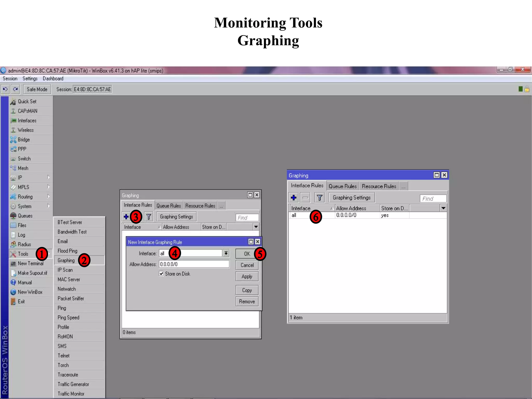The height and width of the screenshot is (399, 532).
Task: Expand the IP submenu arrow
Action: 48,177
